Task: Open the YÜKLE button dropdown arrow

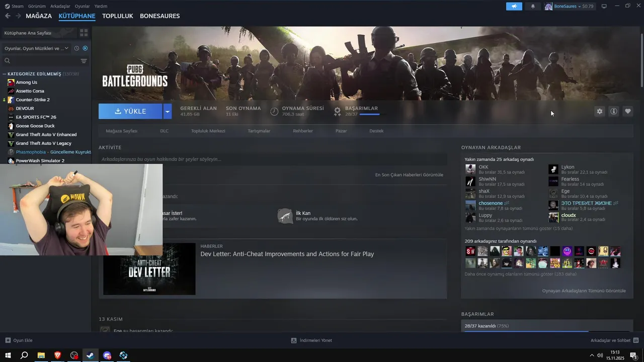Action: pyautogui.click(x=168, y=112)
